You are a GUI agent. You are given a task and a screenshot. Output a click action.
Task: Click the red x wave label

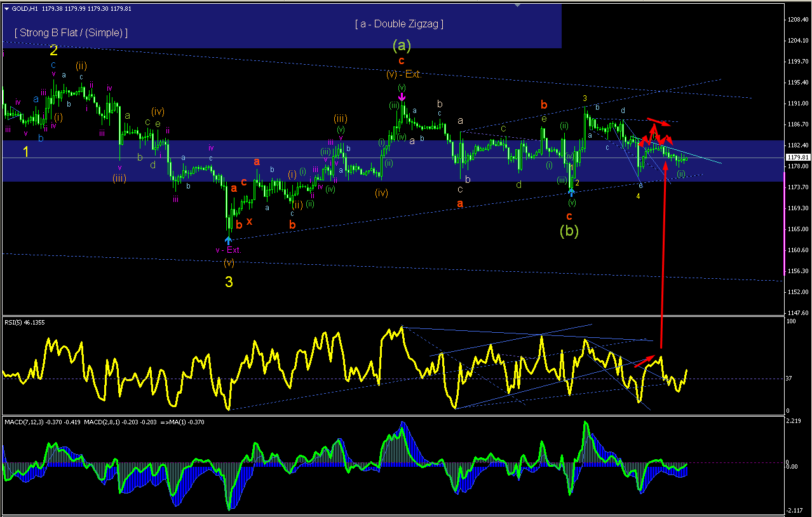250,221
